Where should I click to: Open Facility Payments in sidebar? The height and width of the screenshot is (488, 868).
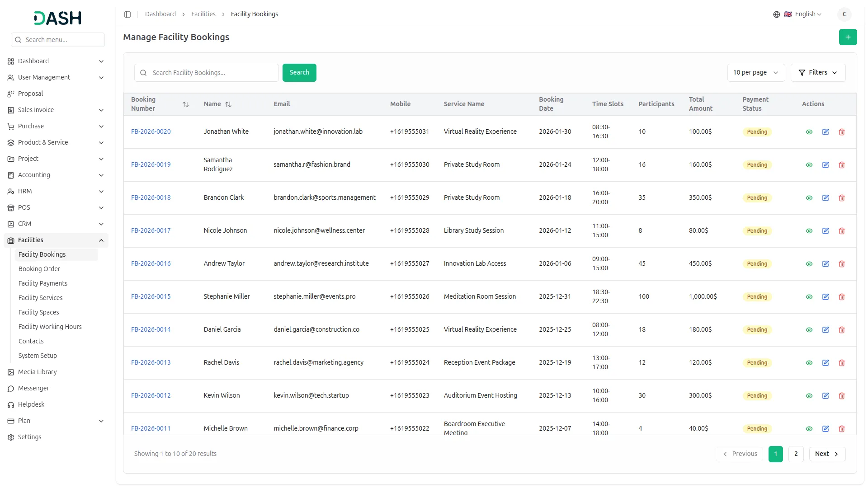click(43, 283)
